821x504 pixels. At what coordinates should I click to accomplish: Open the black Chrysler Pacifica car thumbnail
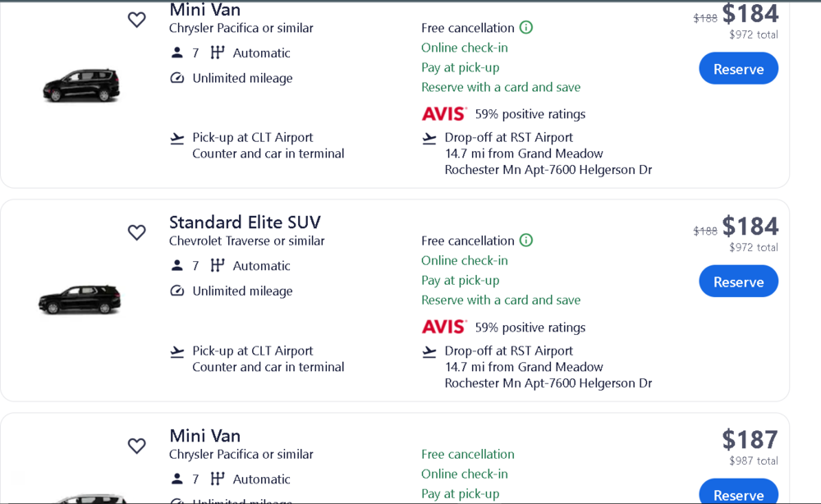click(x=80, y=85)
